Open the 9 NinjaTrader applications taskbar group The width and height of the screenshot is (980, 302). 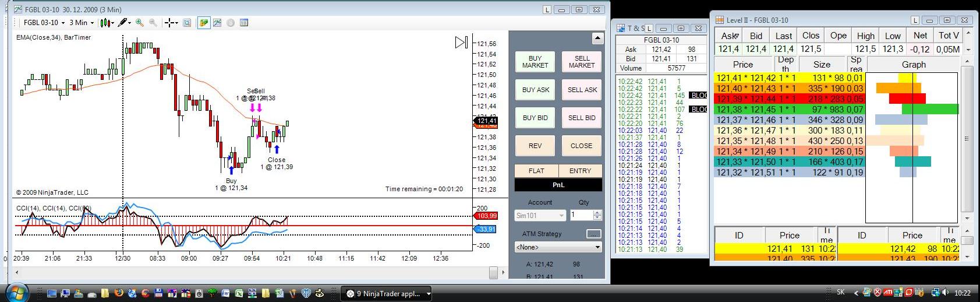pos(387,293)
